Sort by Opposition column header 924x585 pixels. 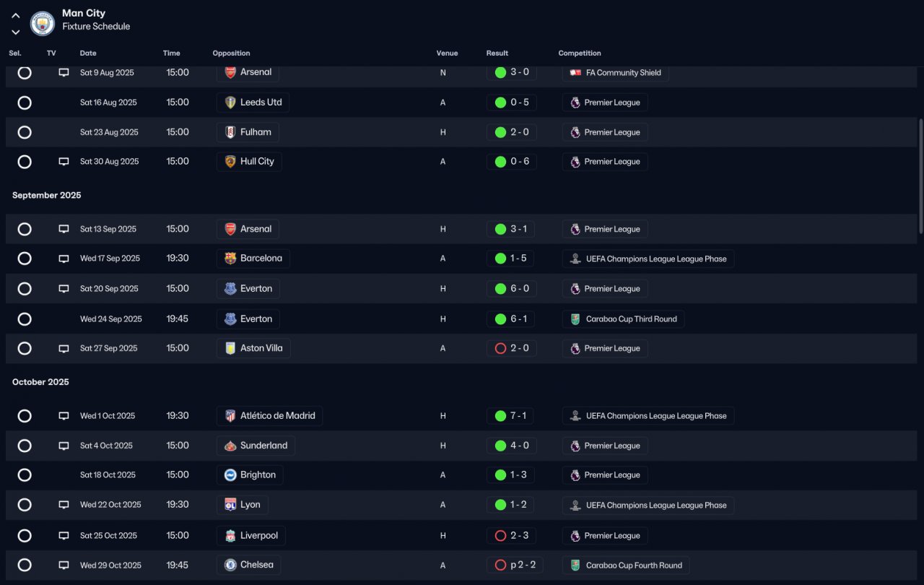coord(231,53)
